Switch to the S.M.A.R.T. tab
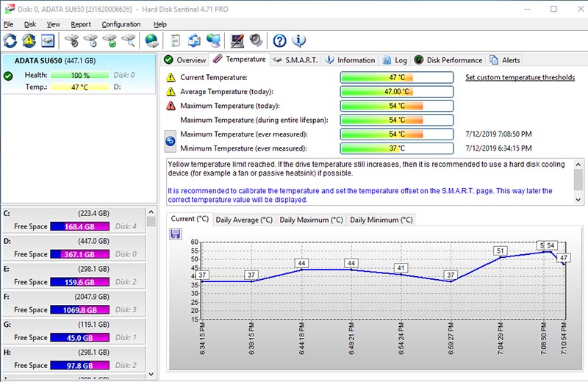Image resolution: width=588 pixels, height=382 pixels. [295, 60]
